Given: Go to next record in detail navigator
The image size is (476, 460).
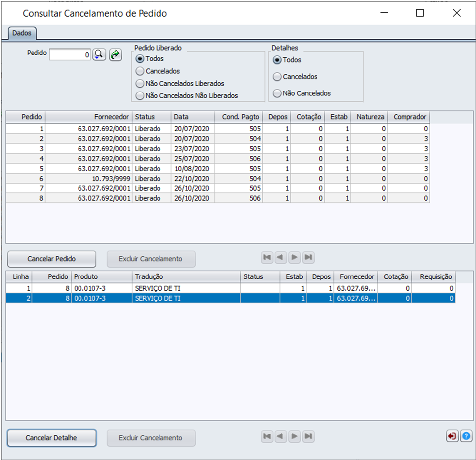Looking at the screenshot, I should point(294,436).
